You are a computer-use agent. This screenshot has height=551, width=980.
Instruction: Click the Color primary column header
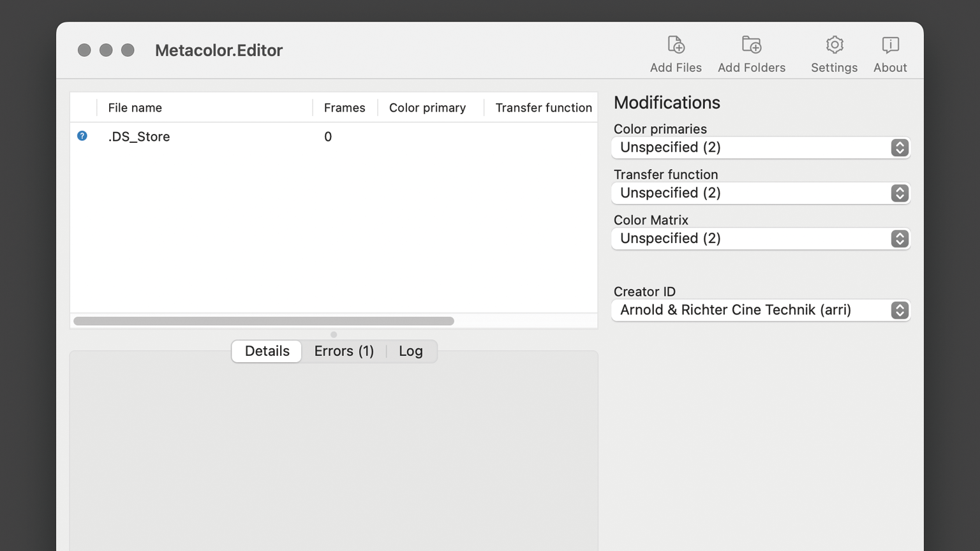(x=427, y=108)
